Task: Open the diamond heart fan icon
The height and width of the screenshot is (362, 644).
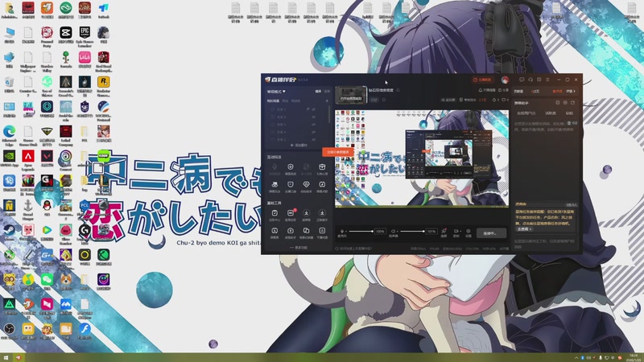Action: click(x=307, y=184)
